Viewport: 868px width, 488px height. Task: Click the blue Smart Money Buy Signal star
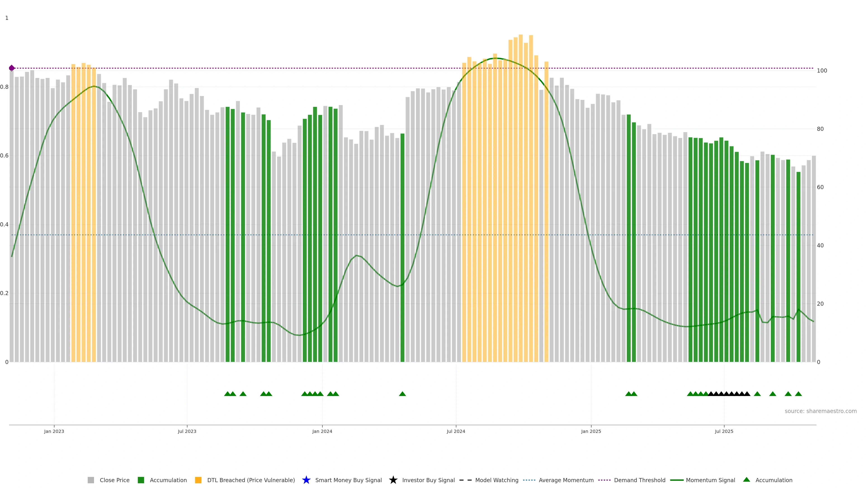point(306,480)
